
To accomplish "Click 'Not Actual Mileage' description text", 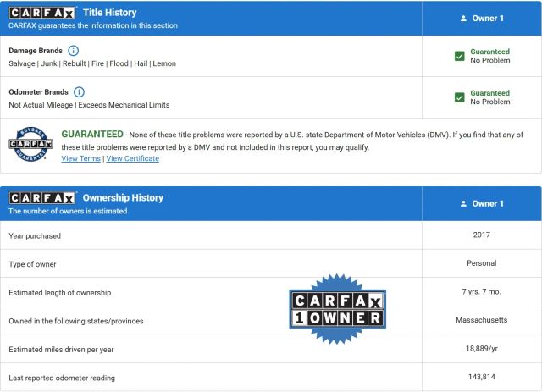I will point(89,105).
